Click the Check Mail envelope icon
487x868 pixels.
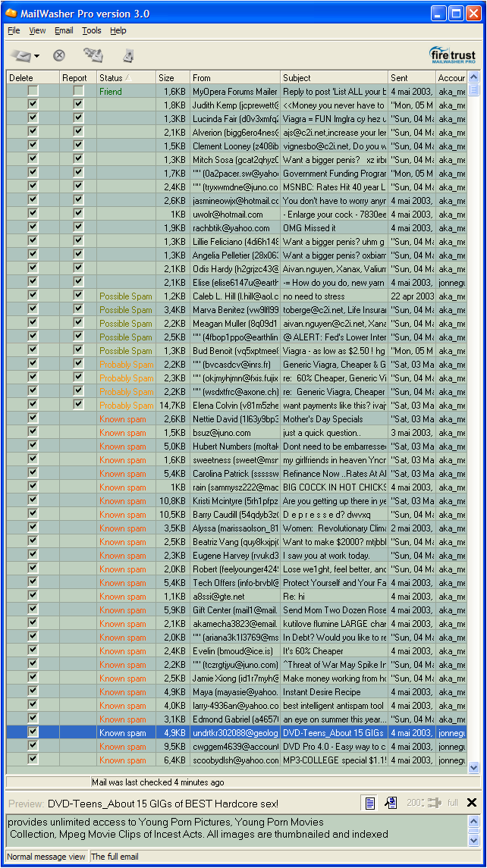click(21, 55)
